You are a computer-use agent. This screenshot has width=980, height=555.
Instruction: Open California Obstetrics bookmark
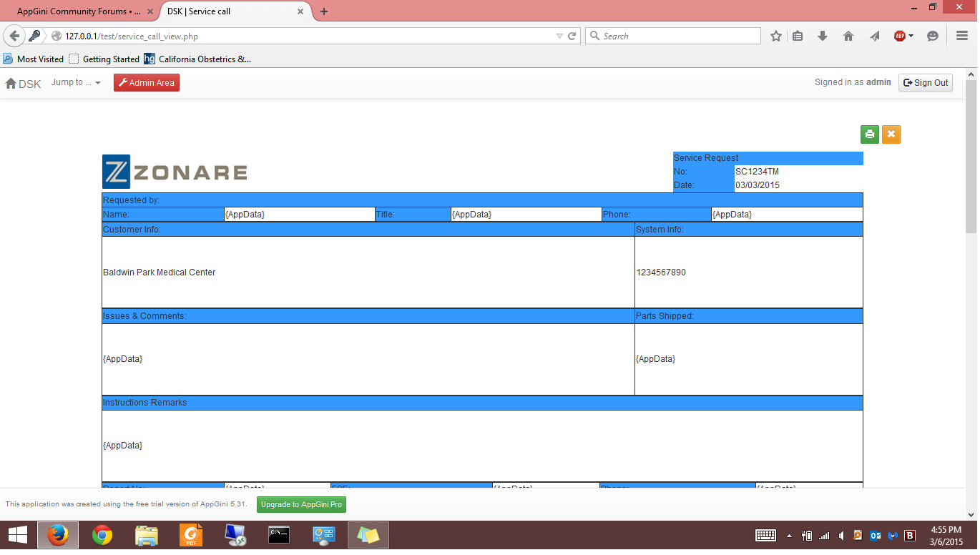[x=197, y=59]
